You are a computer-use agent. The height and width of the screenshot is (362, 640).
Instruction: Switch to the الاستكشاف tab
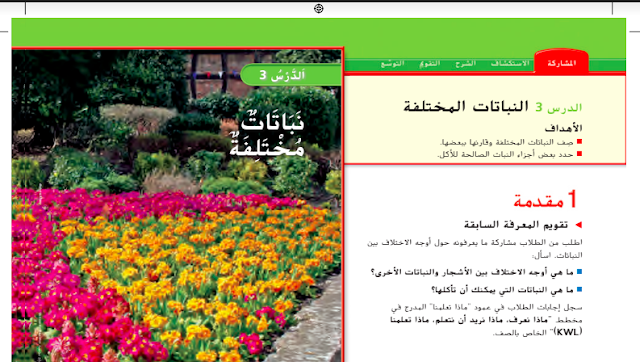tap(510, 63)
